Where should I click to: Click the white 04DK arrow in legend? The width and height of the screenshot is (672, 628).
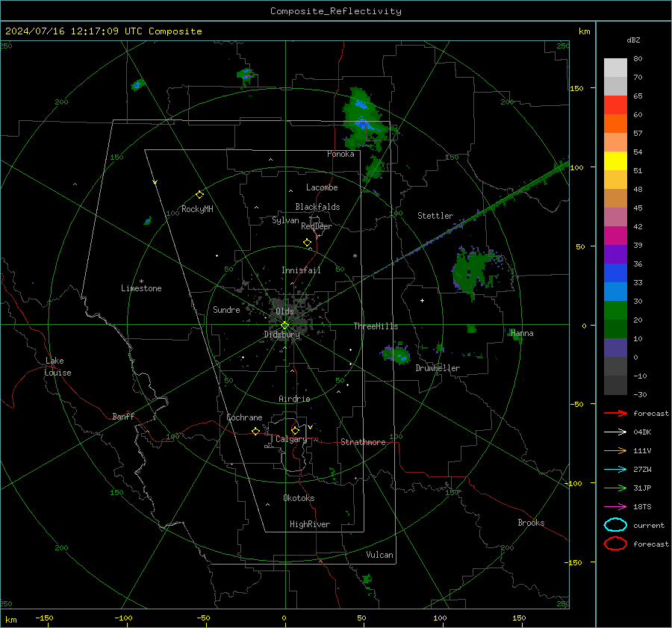(x=615, y=432)
